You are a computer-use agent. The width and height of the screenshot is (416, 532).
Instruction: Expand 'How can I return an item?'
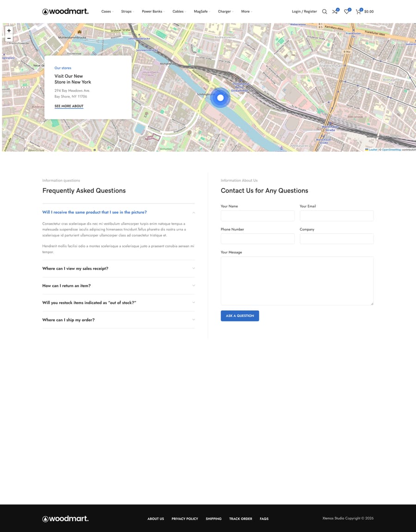[x=119, y=286]
